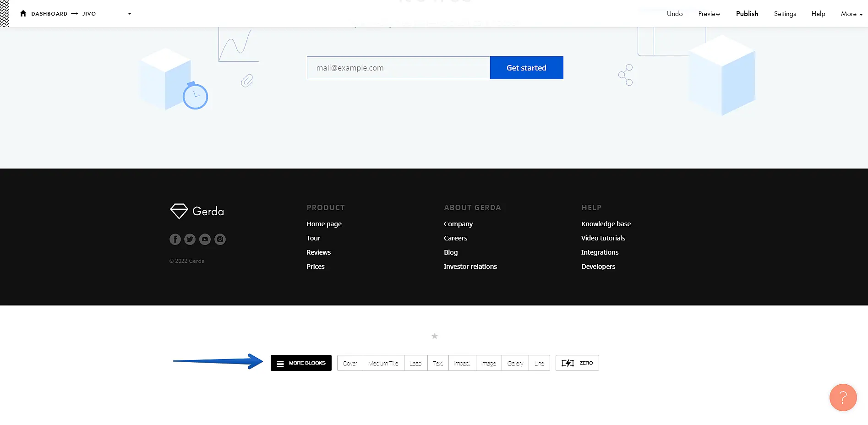868x425 pixels.
Task: Click the Careers footer link
Action: point(455,238)
